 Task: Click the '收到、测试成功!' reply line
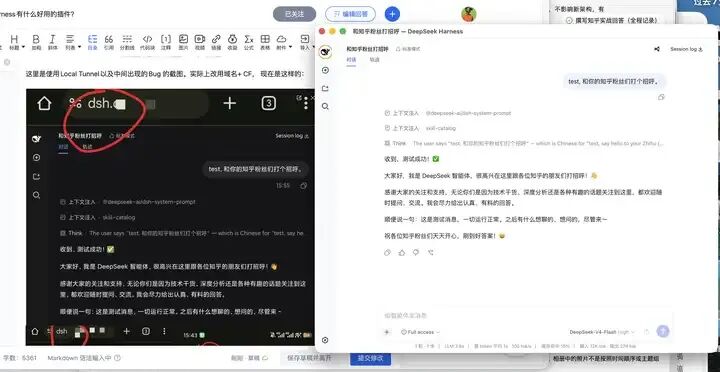pos(412,159)
